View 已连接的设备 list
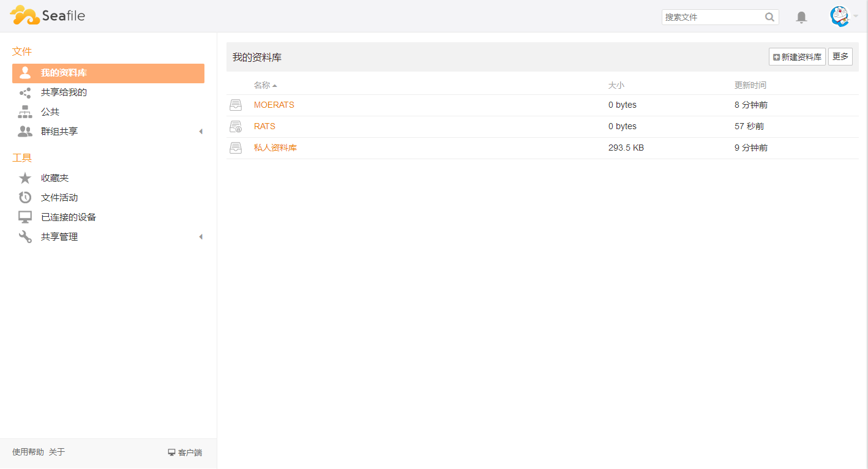This screenshot has width=868, height=469. click(x=68, y=217)
